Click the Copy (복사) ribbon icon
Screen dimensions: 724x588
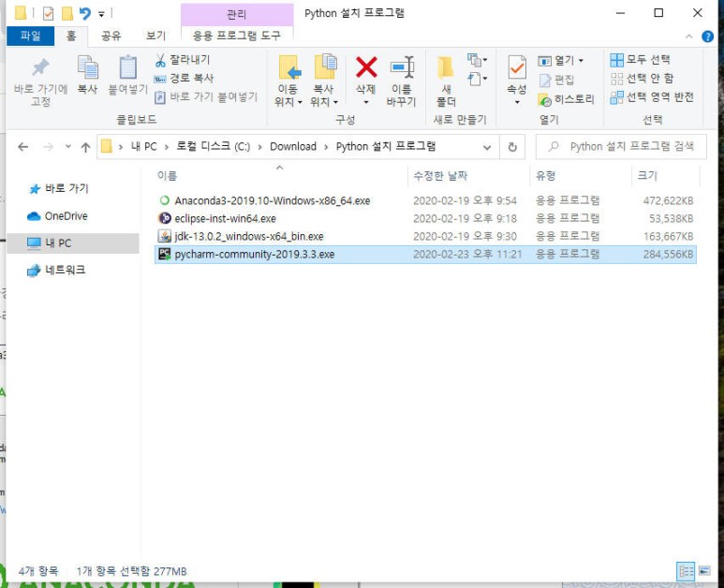pos(87,67)
